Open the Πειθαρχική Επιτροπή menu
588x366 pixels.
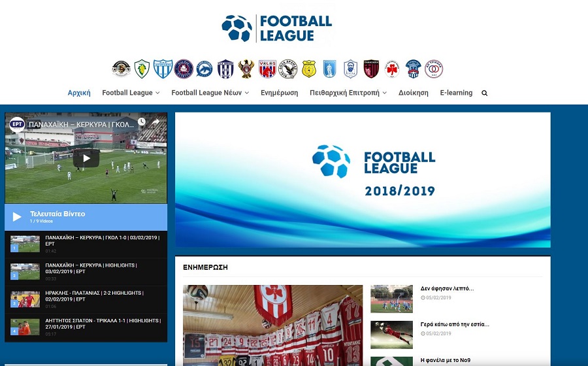tap(344, 93)
